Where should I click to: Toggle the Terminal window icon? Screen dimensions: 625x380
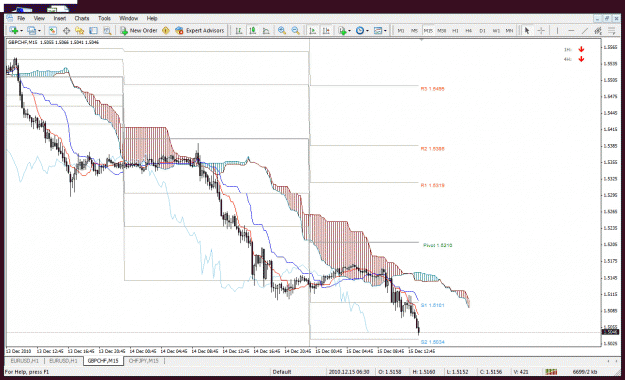point(93,31)
